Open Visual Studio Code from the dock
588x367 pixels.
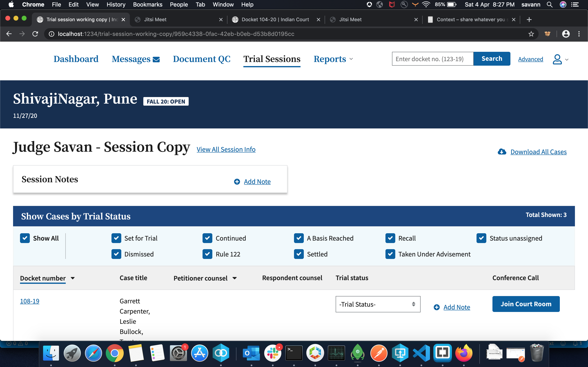(x=421, y=353)
